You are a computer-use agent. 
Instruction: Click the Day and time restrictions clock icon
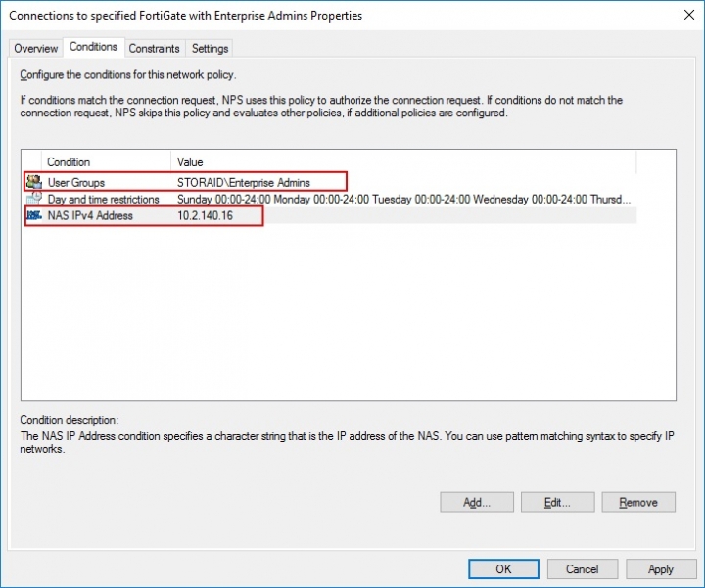coord(34,199)
